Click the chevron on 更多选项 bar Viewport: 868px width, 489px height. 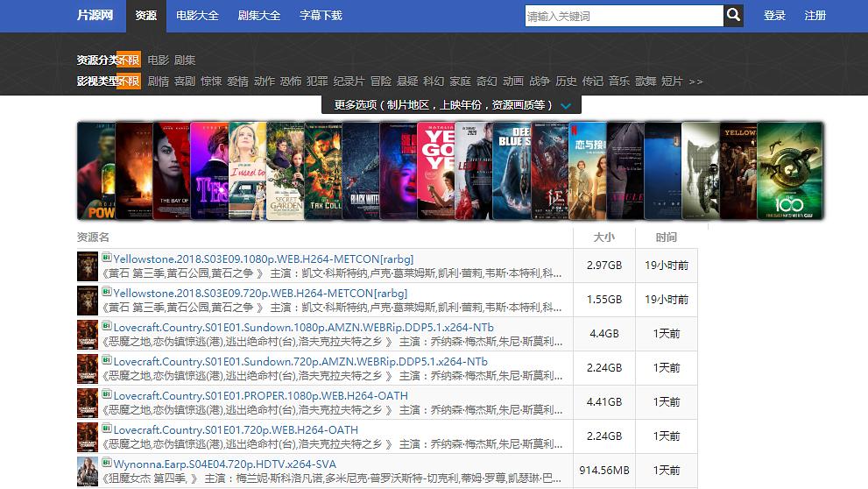[x=566, y=106]
